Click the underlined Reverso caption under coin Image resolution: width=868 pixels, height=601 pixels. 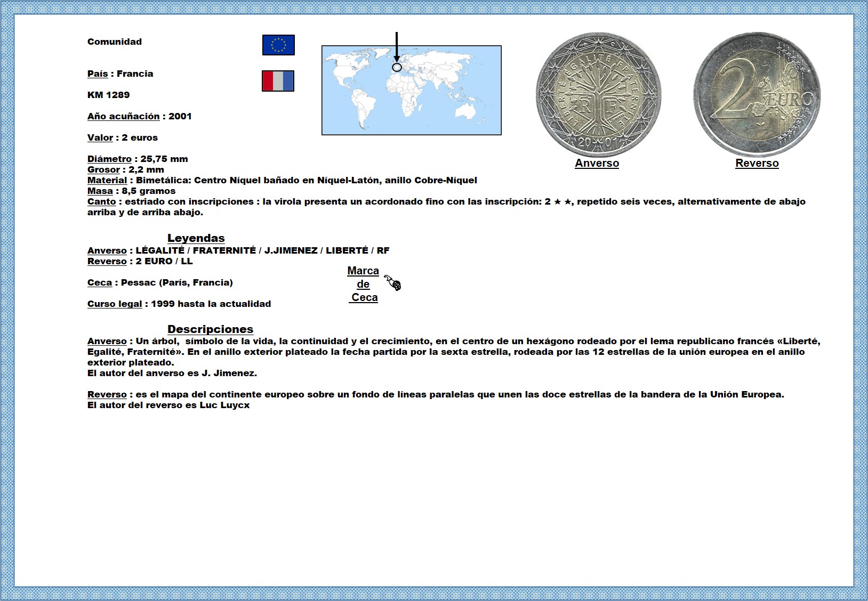(x=757, y=164)
